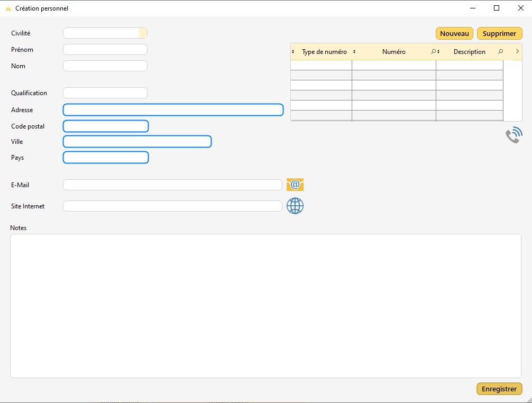Click into the Nom input field
The height and width of the screenshot is (403, 532).
click(105, 66)
